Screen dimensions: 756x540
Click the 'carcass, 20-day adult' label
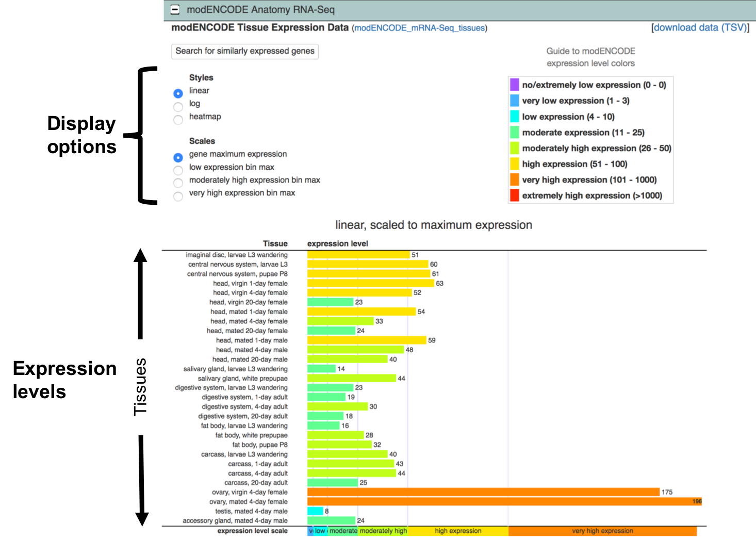pyautogui.click(x=256, y=483)
